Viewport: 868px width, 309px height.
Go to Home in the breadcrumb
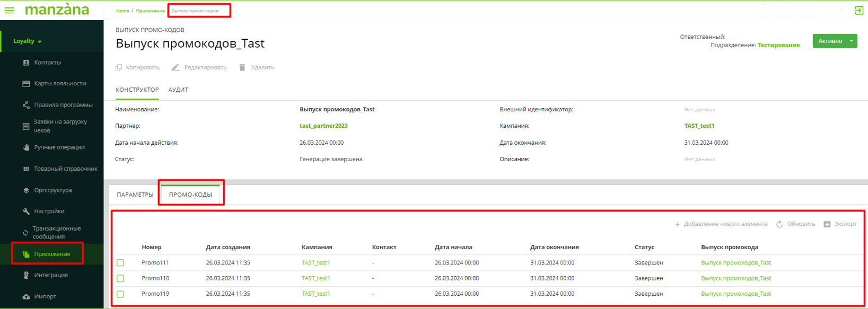122,11
